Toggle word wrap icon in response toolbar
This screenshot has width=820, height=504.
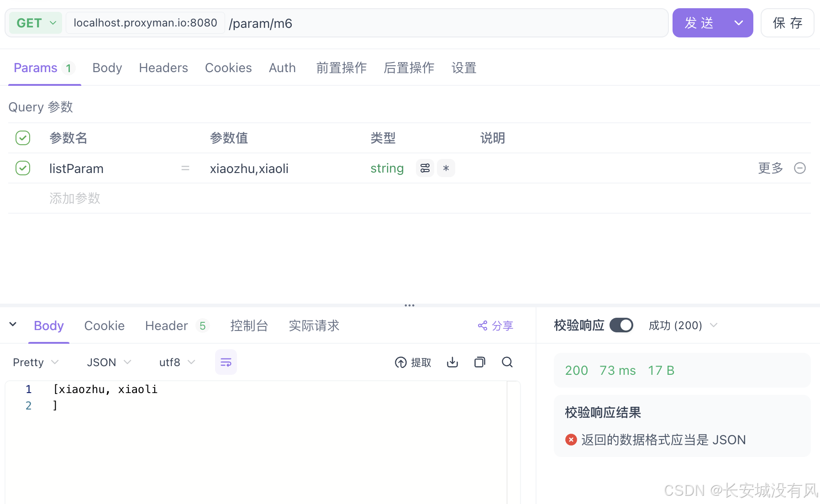(x=226, y=362)
